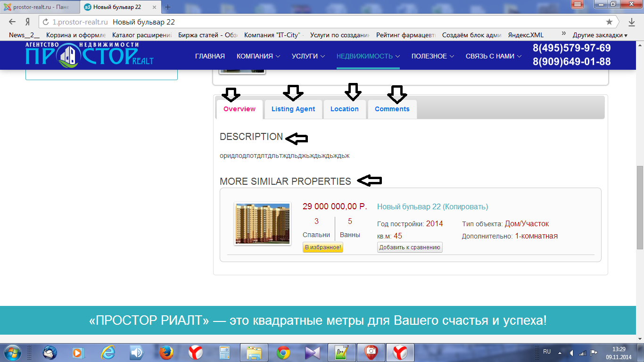Image resolution: width=644 pixels, height=362 pixels.
Task: Reload the page with the refresh icon
Action: (46, 22)
